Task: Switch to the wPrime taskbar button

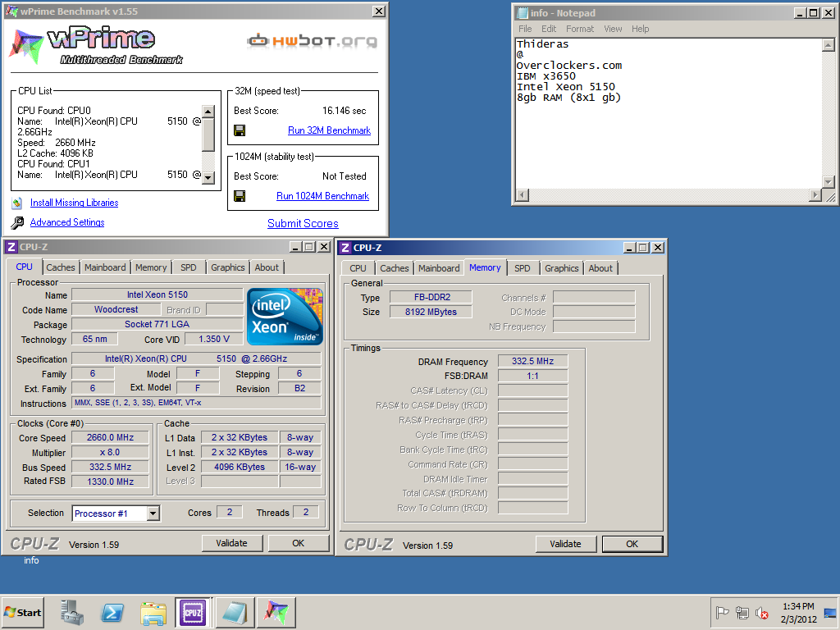Action: point(276,612)
